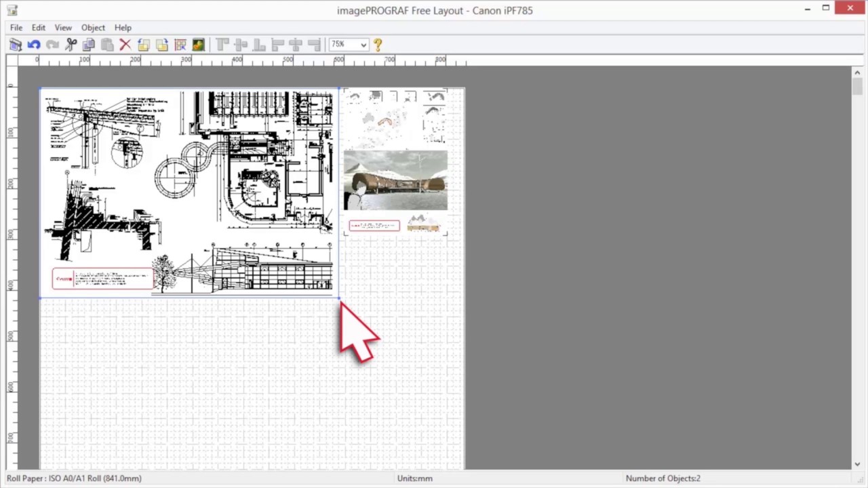Screen dimensions: 868x488
Task: Click the grayed Redo arrow
Action: click(x=52, y=45)
